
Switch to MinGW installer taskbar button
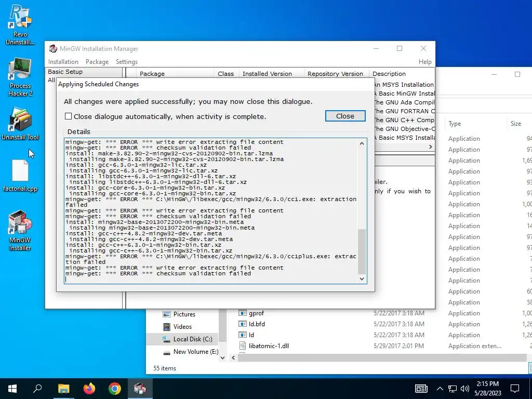point(140,389)
